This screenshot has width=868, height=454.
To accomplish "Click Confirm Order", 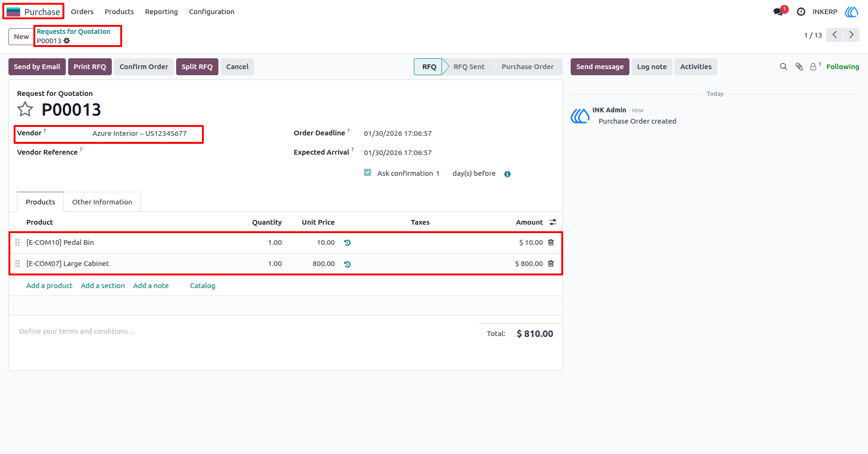I will (x=144, y=67).
